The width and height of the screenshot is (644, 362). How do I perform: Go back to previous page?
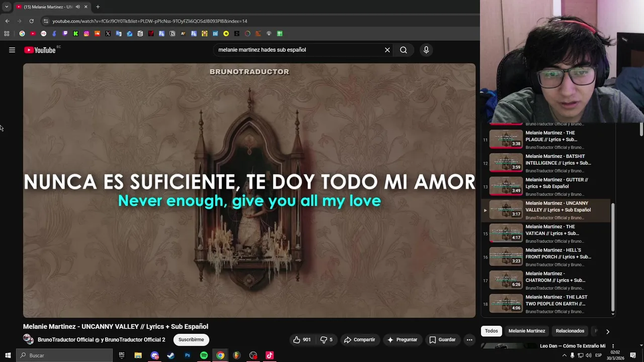pyautogui.click(x=7, y=21)
